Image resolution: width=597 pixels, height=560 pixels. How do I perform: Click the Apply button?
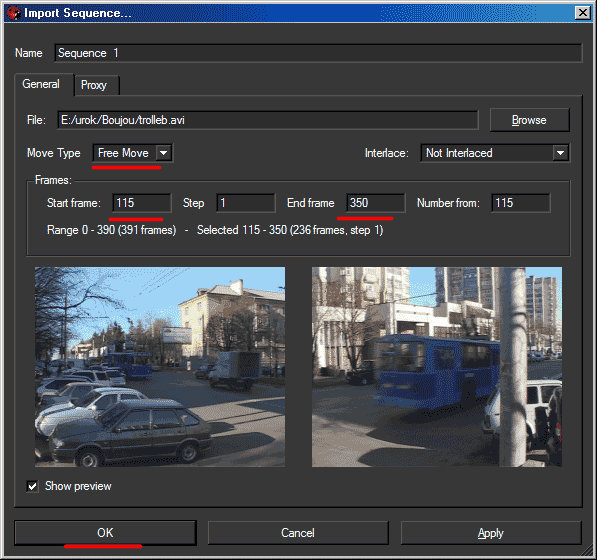[491, 533]
